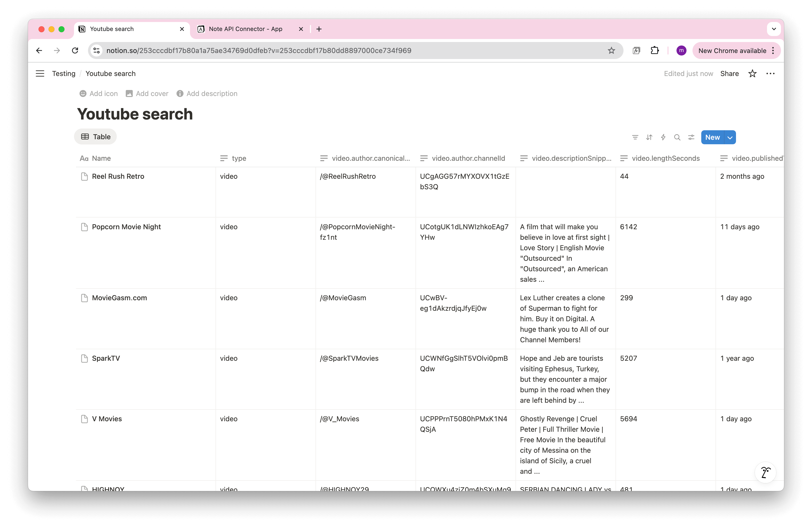Screen dimensions: 812x528
Task: Select the Lex Luther description cell
Action: [x=565, y=318]
